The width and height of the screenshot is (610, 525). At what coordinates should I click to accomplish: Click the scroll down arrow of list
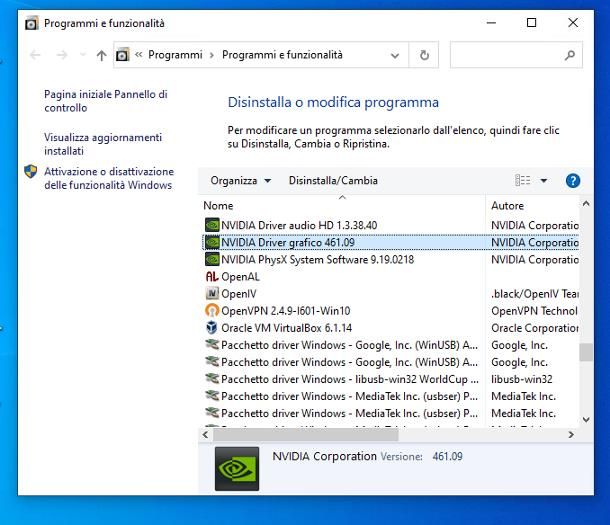pos(586,420)
